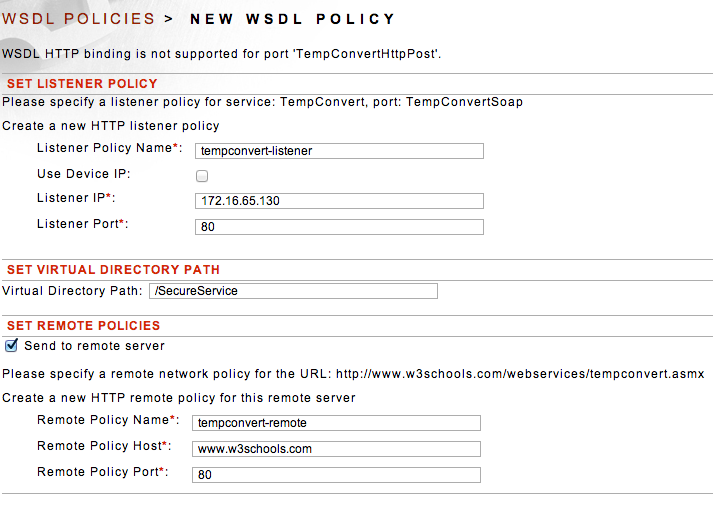Click the Set Remote Policies heading
Image resolution: width=713 pixels, height=512 pixels.
pyautogui.click(x=83, y=326)
